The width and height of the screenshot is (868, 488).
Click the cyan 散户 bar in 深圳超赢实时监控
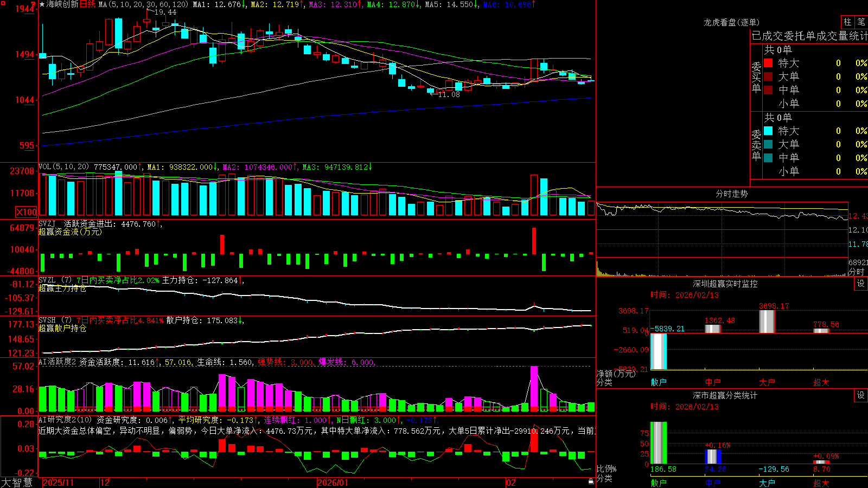(658, 351)
